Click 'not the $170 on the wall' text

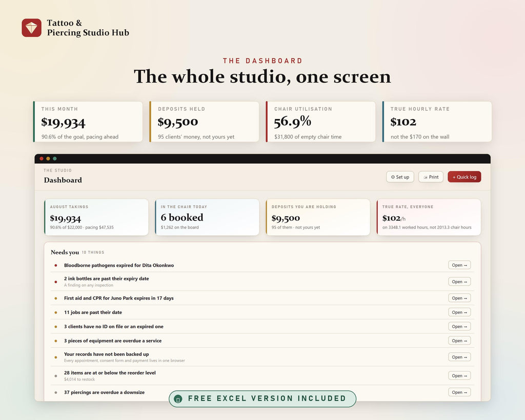point(420,136)
